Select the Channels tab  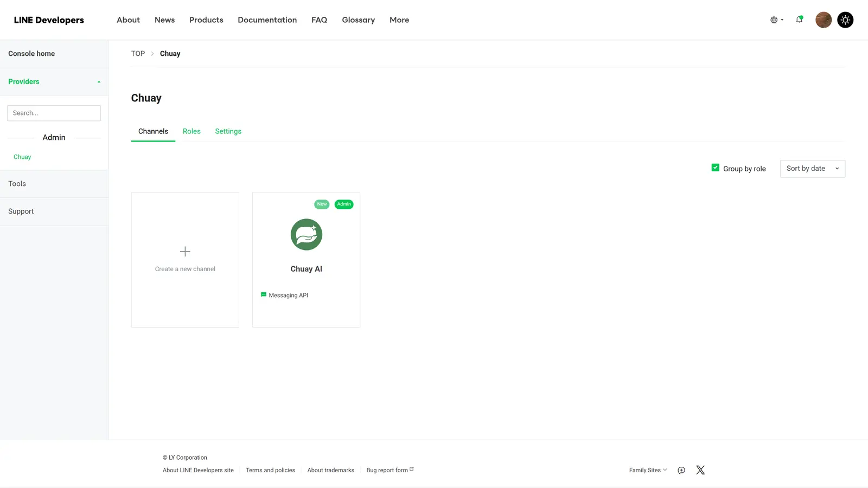tap(153, 131)
